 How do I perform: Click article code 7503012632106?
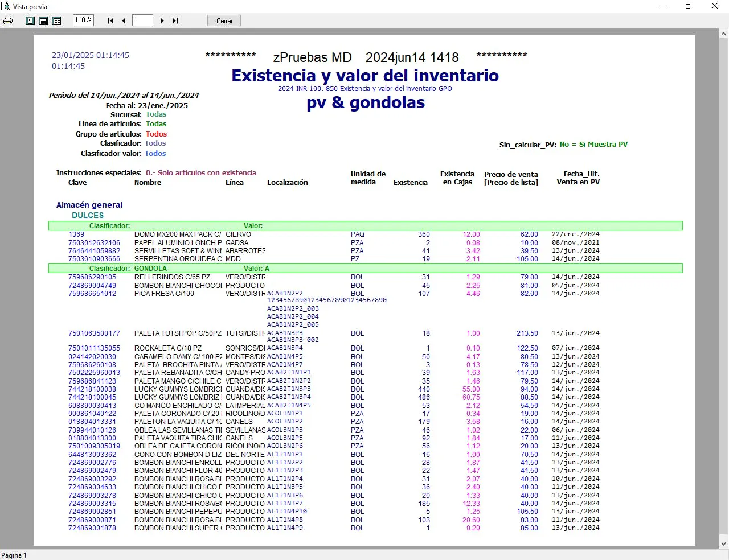click(x=94, y=242)
